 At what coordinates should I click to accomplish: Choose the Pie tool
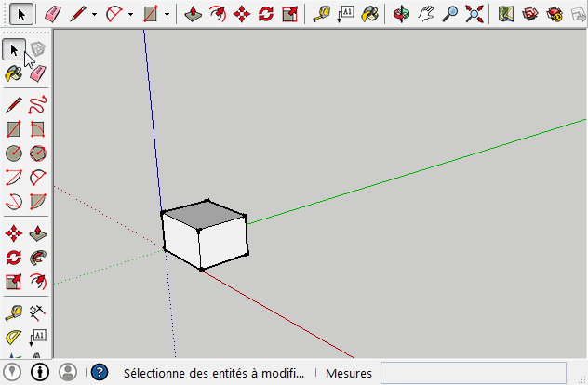(38, 201)
